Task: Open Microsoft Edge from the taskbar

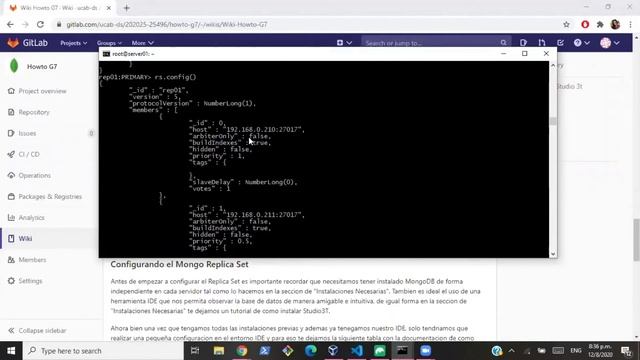Action: 311,351
